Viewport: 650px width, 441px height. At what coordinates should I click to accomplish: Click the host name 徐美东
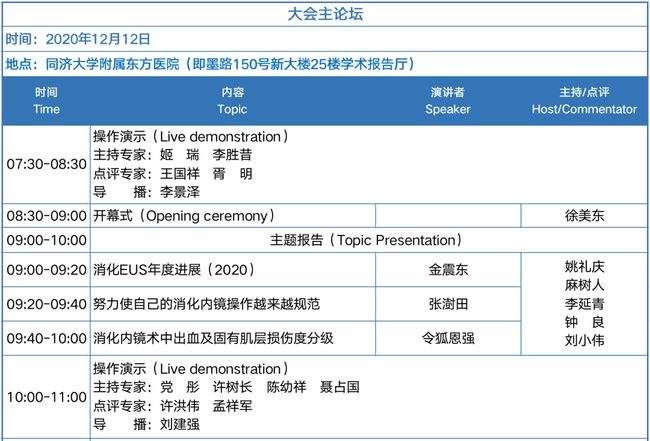pos(584,216)
